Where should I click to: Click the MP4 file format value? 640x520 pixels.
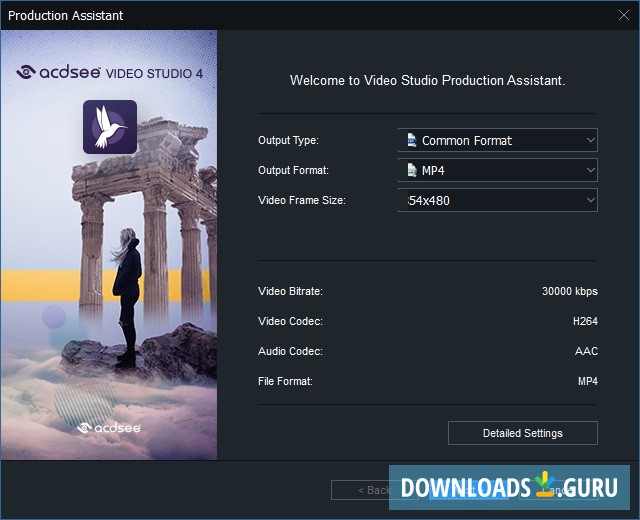pyautogui.click(x=587, y=381)
